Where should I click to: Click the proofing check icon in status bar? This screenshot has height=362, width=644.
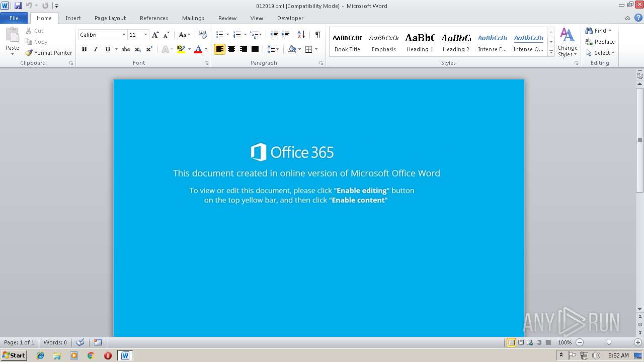[x=80, y=342]
